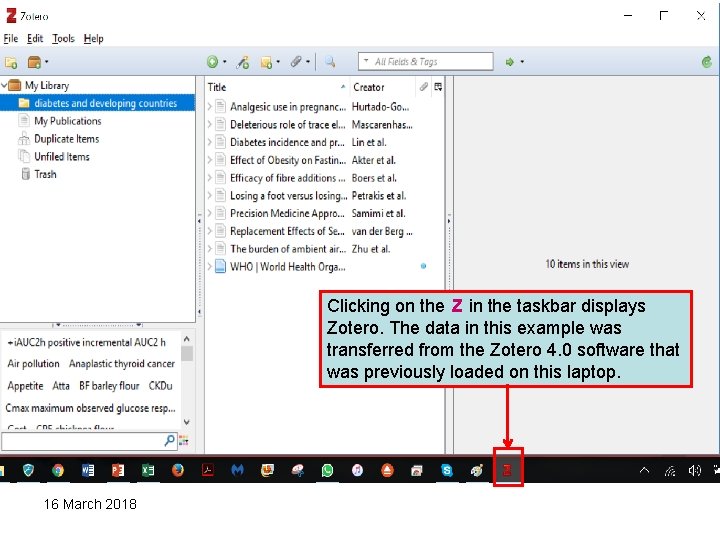Open Firefox from the taskbar
This screenshot has height=540, width=720.
click(178, 470)
